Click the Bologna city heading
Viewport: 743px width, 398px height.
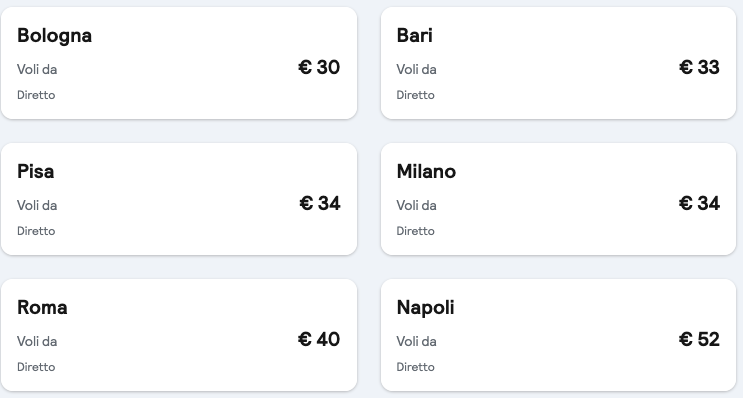[54, 36]
